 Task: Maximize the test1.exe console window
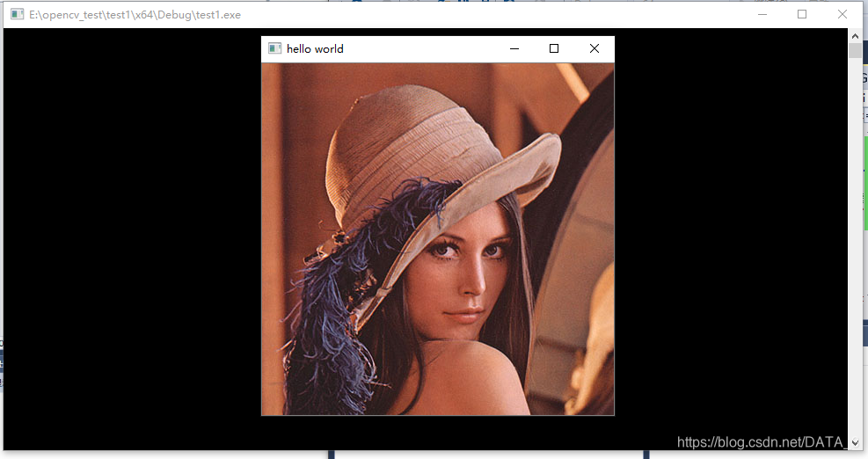click(801, 14)
